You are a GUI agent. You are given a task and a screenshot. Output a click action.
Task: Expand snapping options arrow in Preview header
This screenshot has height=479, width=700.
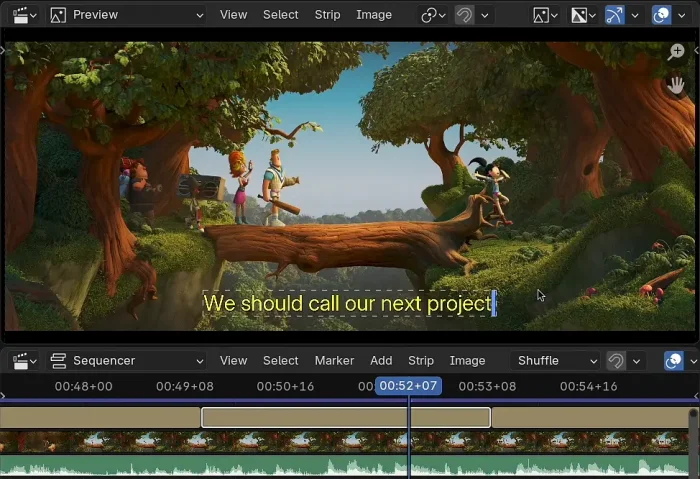485,16
